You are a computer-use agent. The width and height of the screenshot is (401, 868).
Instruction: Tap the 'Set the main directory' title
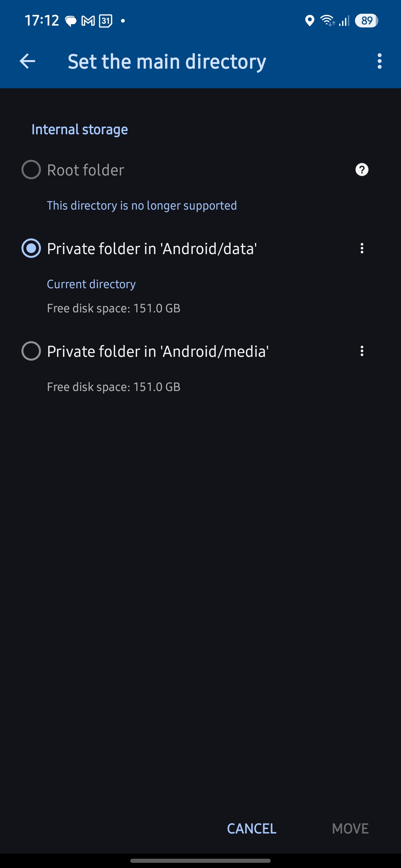(167, 62)
